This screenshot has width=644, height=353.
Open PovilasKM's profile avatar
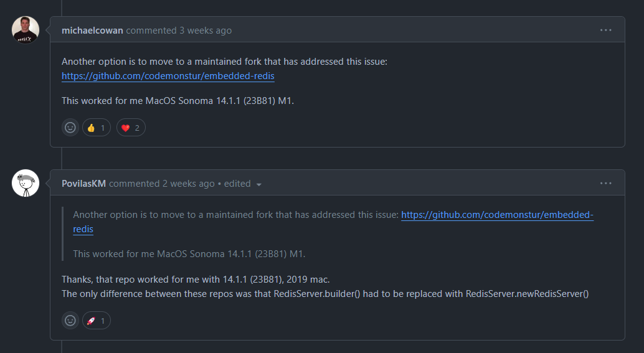click(x=26, y=183)
